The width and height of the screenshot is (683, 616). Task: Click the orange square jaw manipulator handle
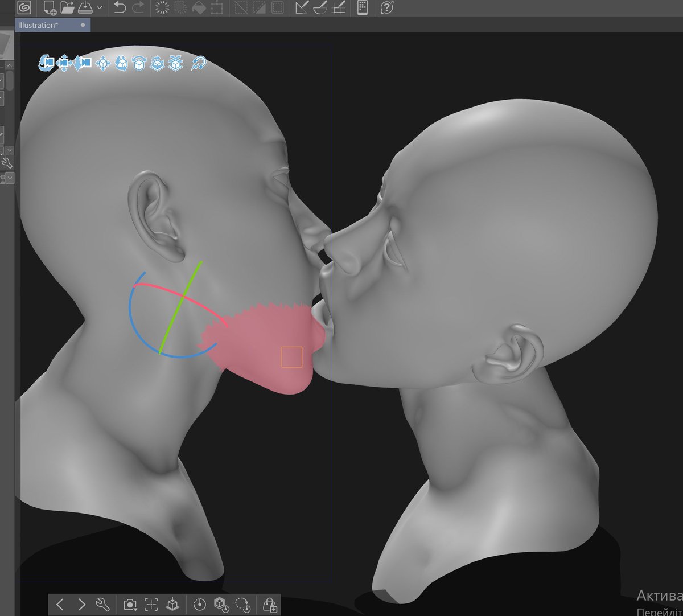point(291,357)
